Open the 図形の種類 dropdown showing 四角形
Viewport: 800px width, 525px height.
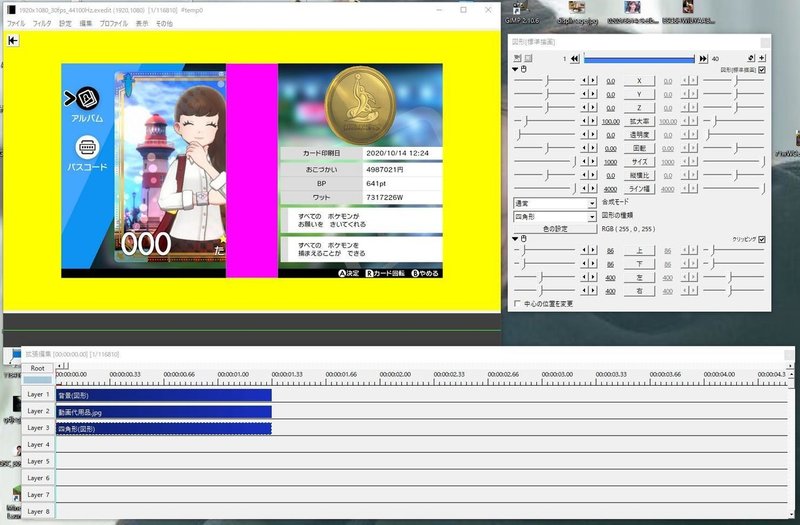click(x=554, y=216)
